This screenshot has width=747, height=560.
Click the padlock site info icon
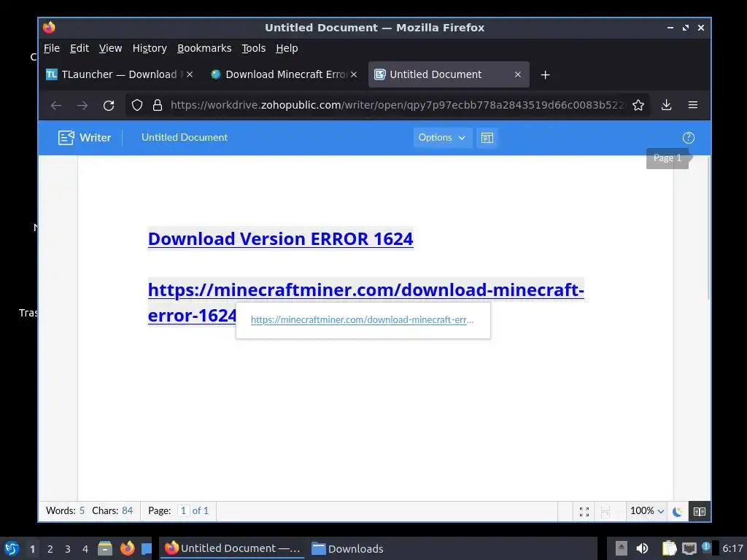[158, 105]
